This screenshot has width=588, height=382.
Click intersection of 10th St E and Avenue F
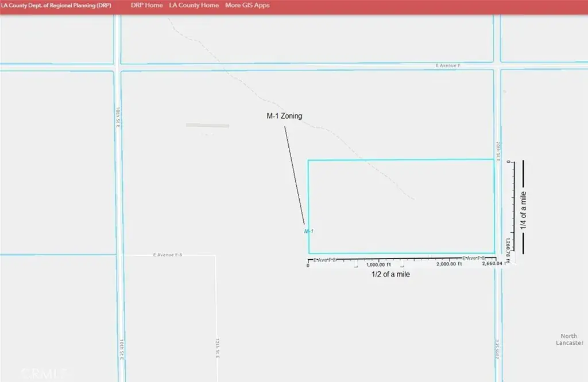click(x=117, y=67)
